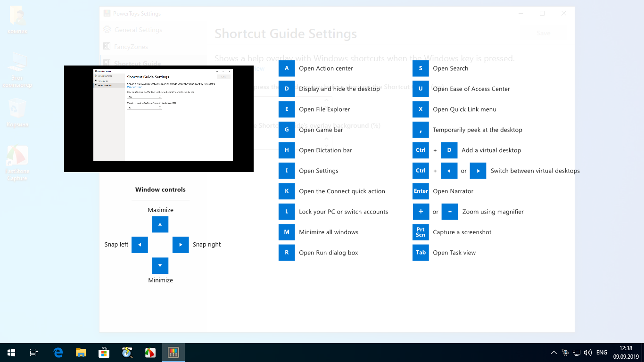This screenshot has width=644, height=362.
Task: Click the network icon in system tray
Action: coord(576,353)
